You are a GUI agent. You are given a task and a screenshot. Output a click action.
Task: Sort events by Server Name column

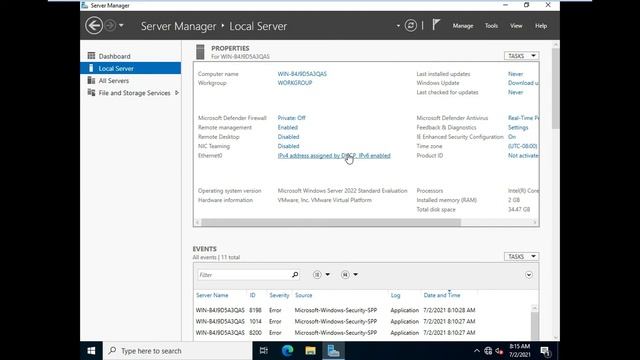(x=212, y=295)
